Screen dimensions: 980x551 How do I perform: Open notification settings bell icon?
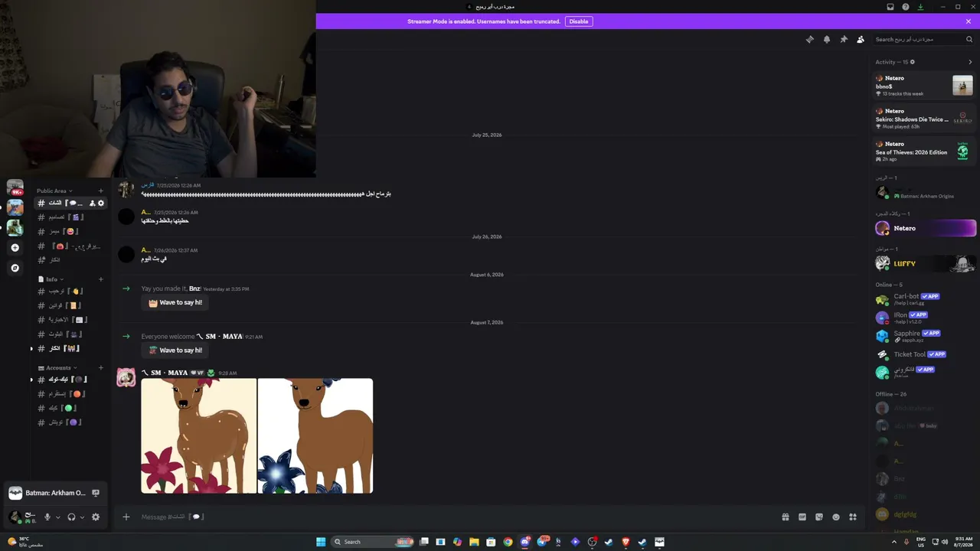[x=827, y=39]
